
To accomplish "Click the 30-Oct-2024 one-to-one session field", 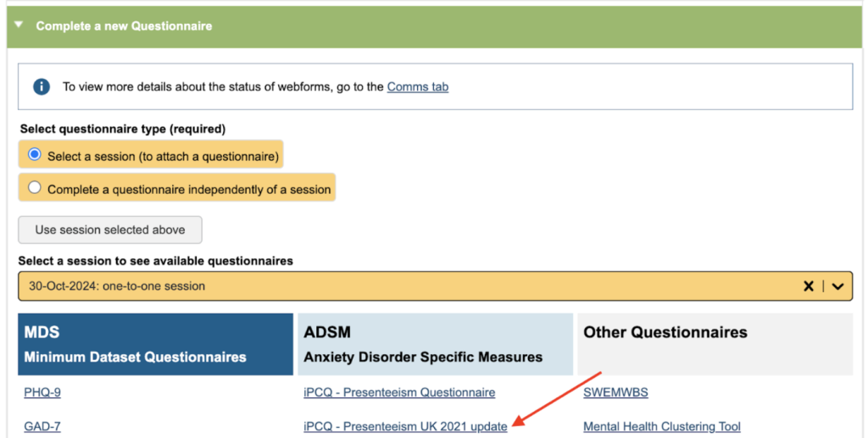I will click(339, 286).
